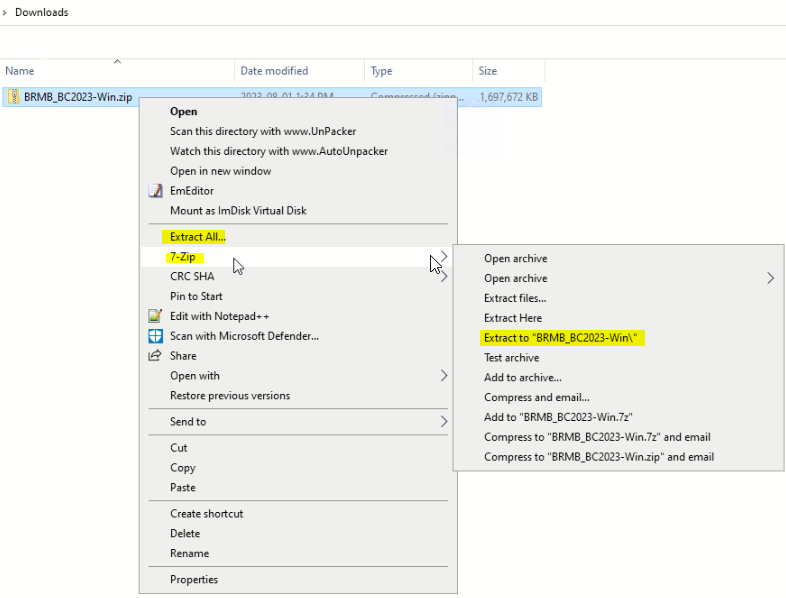Expand the CRC SHA submenu arrow
786x598 pixels.
point(444,277)
